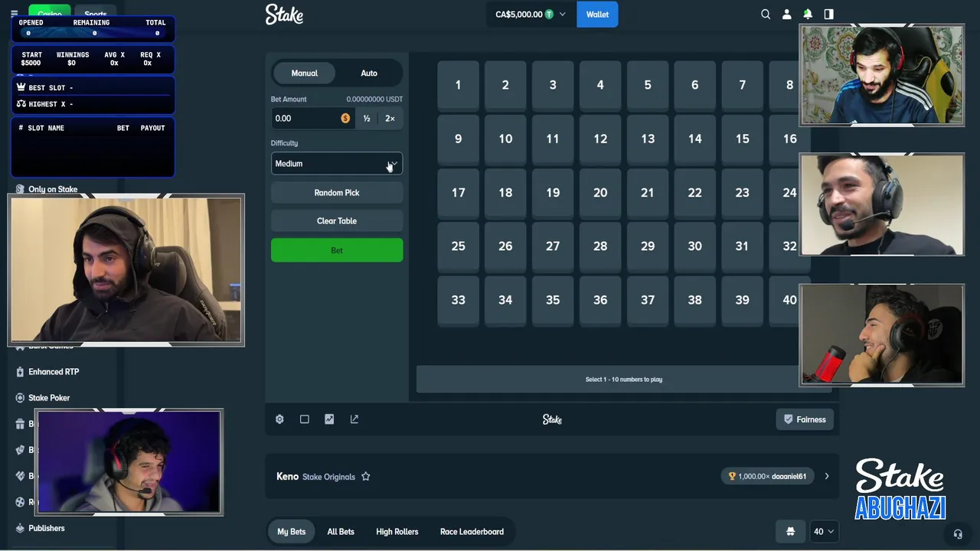The width and height of the screenshot is (980, 551).
Task: Select the All Bets tab
Action: point(341,531)
